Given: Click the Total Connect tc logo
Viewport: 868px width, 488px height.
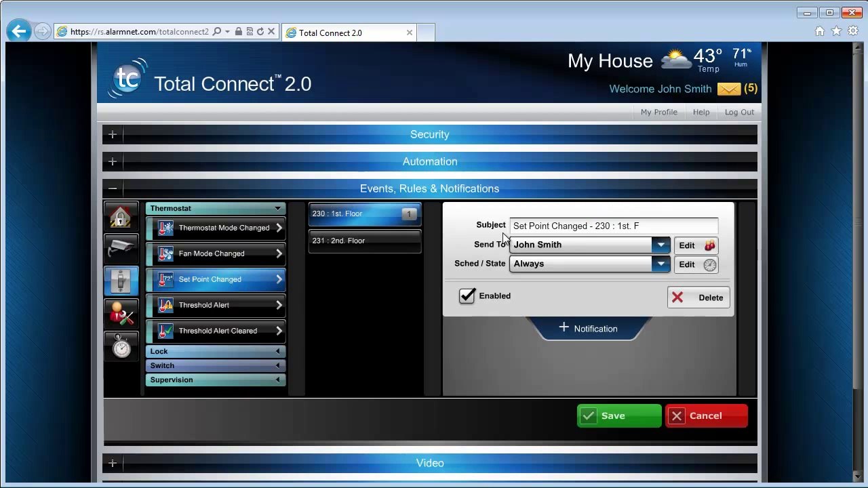Looking at the screenshot, I should coord(127,78).
